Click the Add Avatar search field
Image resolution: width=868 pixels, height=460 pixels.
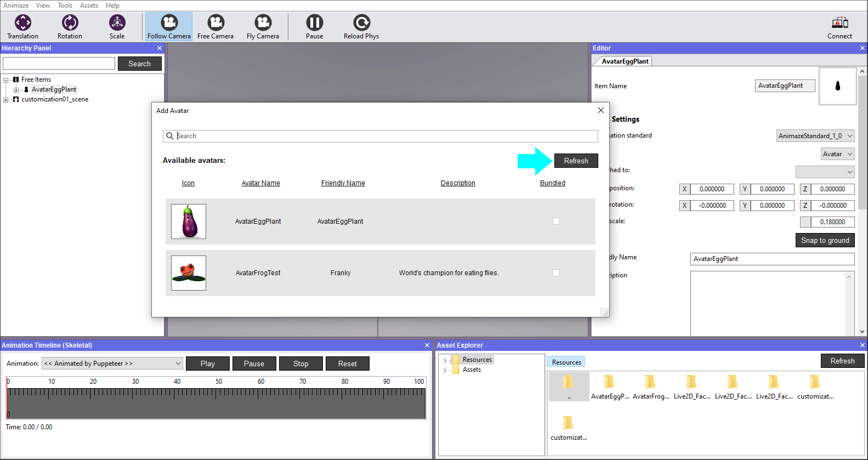click(381, 136)
